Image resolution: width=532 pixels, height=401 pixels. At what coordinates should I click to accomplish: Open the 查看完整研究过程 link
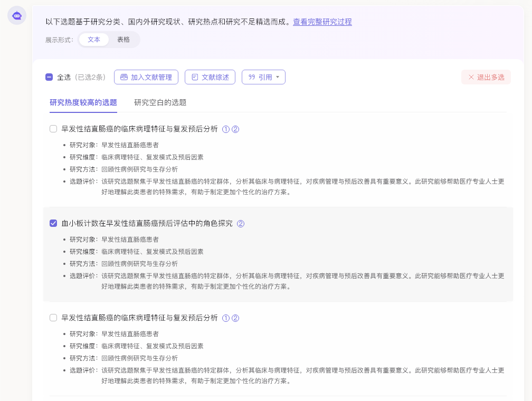point(322,22)
